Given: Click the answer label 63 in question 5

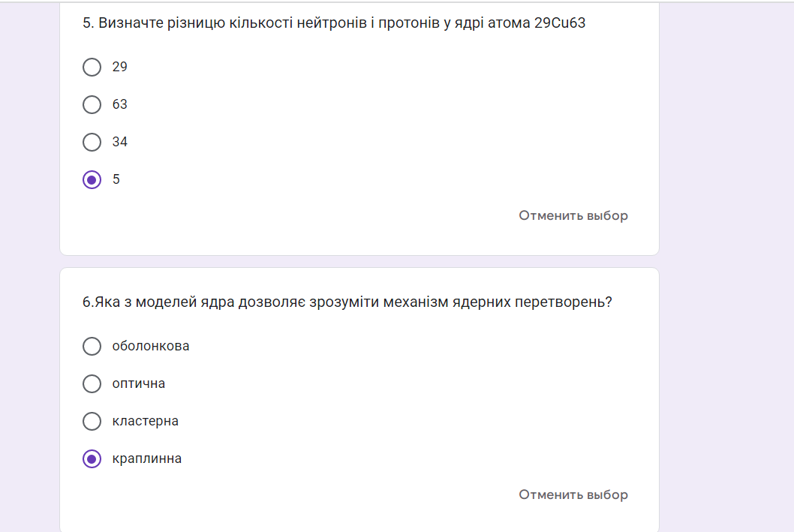Looking at the screenshot, I should [x=120, y=104].
